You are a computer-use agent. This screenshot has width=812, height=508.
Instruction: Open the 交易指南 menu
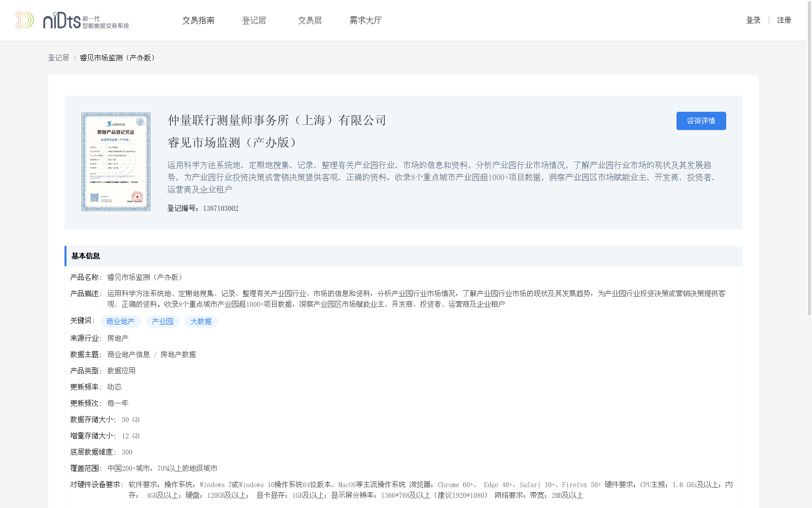(x=198, y=20)
